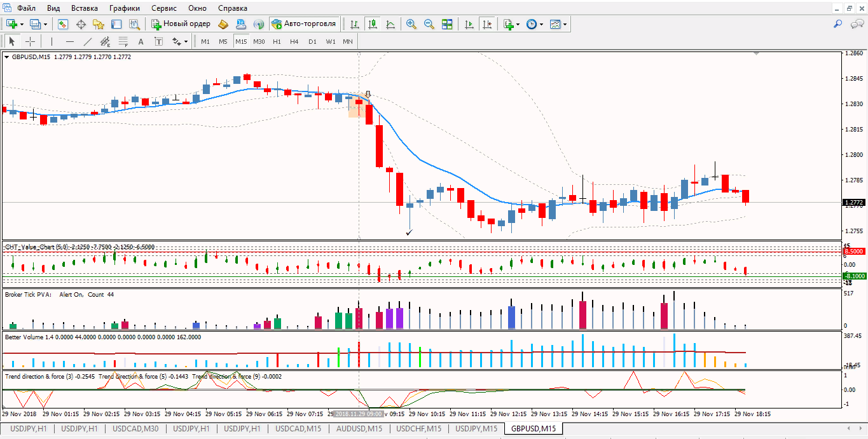
Task: Toggle the Авто-торговля button
Action: (x=303, y=24)
